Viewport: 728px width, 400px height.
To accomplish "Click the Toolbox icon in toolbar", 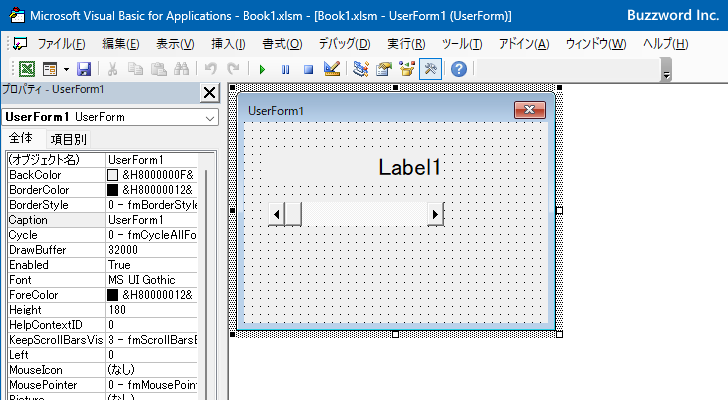I will 430,69.
